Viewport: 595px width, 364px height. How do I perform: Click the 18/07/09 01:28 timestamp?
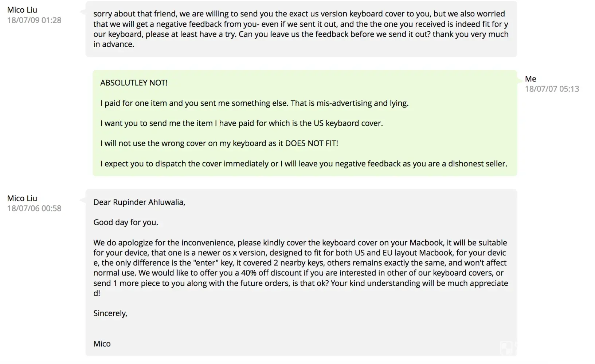pyautogui.click(x=34, y=20)
